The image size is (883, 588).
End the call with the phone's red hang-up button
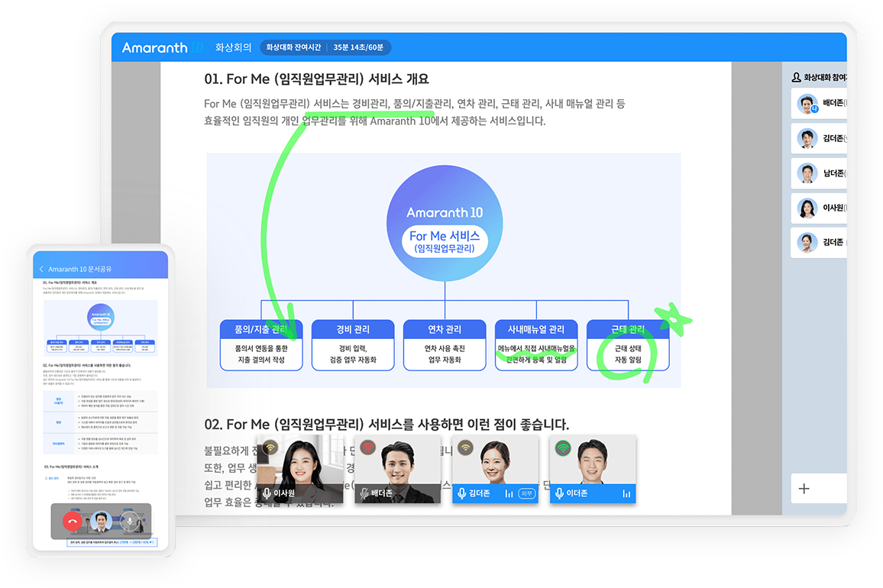(x=72, y=522)
